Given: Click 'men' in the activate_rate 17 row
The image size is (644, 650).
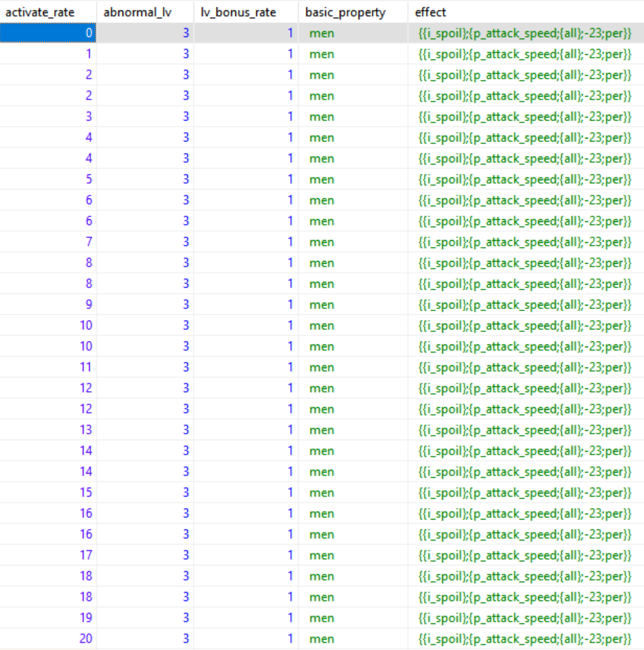Looking at the screenshot, I should [x=322, y=555].
